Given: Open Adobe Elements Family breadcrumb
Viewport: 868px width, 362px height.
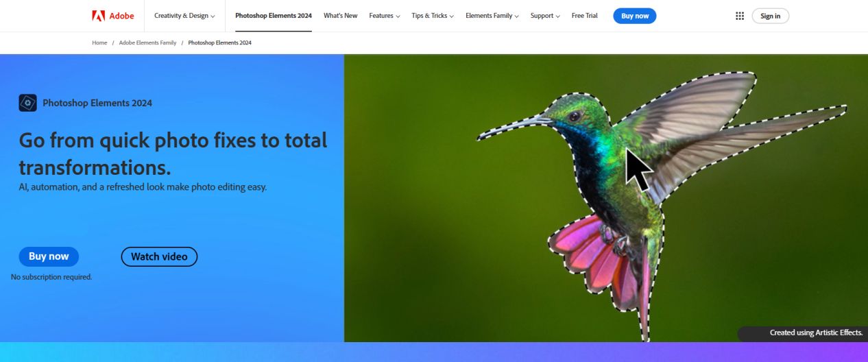Looking at the screenshot, I should coord(147,43).
